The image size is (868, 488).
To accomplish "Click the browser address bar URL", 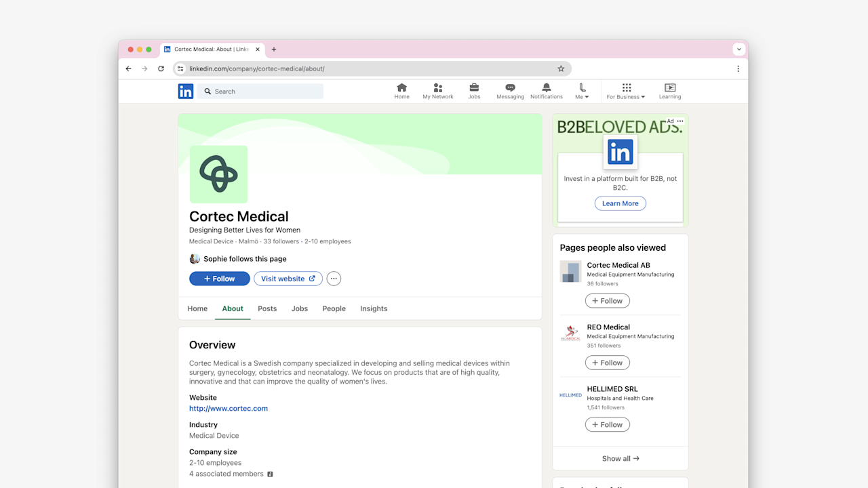I will point(257,68).
